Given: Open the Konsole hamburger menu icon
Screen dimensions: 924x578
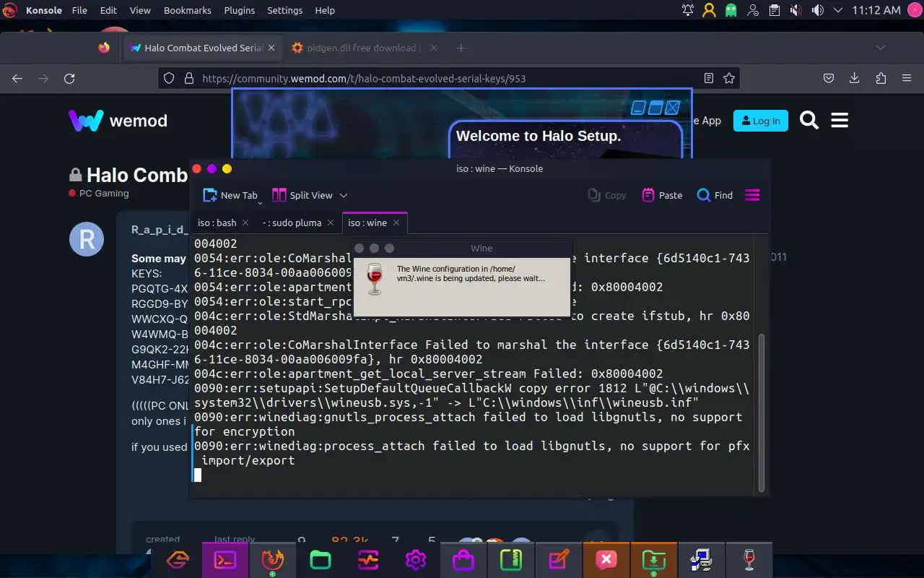Looking at the screenshot, I should (x=752, y=195).
